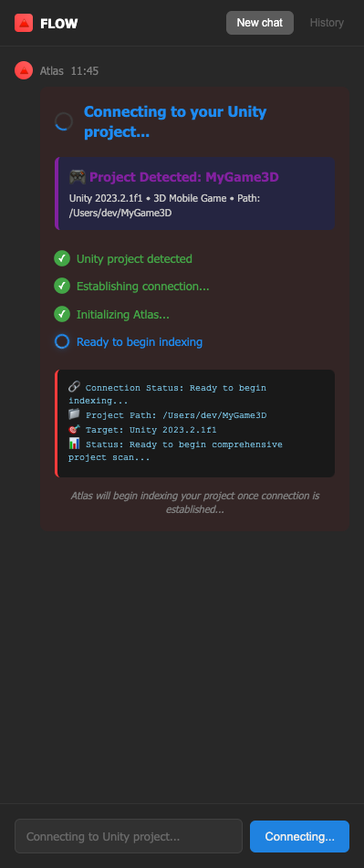Click the green check for Unity project detected
Screen dimensions: 364x868
(62, 258)
